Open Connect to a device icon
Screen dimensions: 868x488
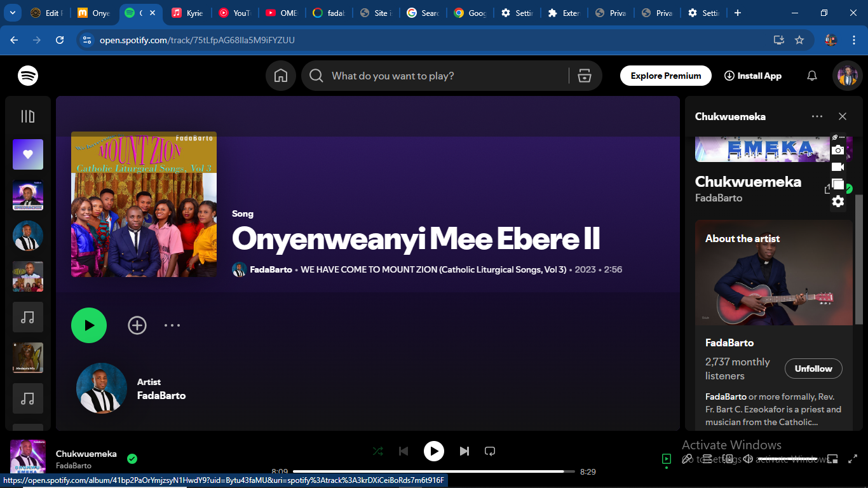pos(728,459)
